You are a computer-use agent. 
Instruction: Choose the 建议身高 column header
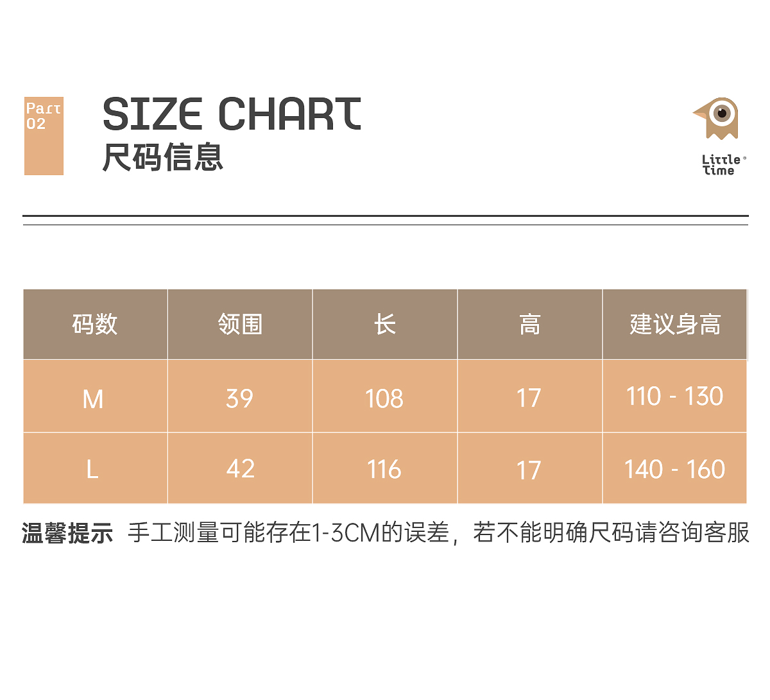coord(674,325)
